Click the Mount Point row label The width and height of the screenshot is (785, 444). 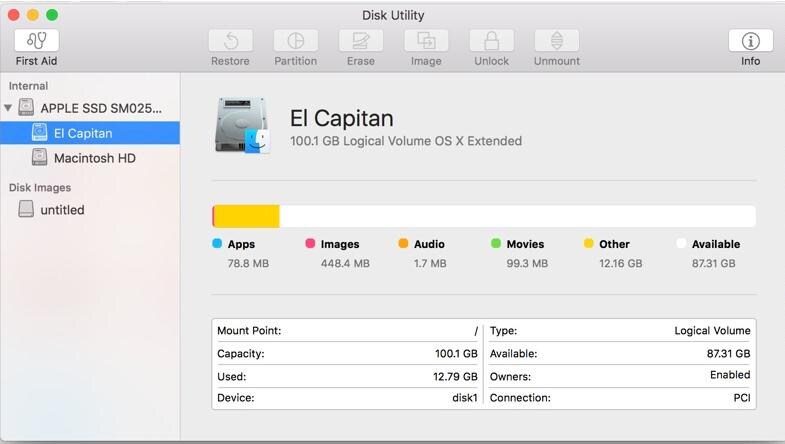point(249,330)
